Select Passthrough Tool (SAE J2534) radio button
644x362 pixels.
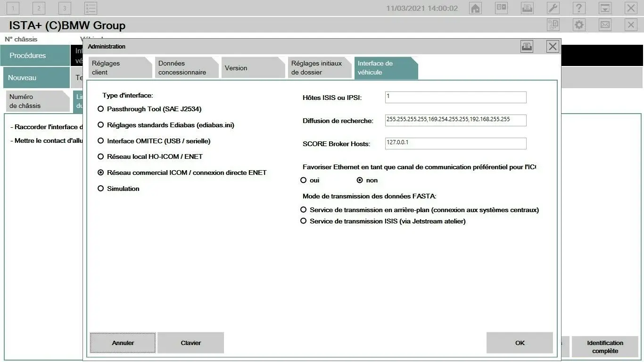(100, 109)
